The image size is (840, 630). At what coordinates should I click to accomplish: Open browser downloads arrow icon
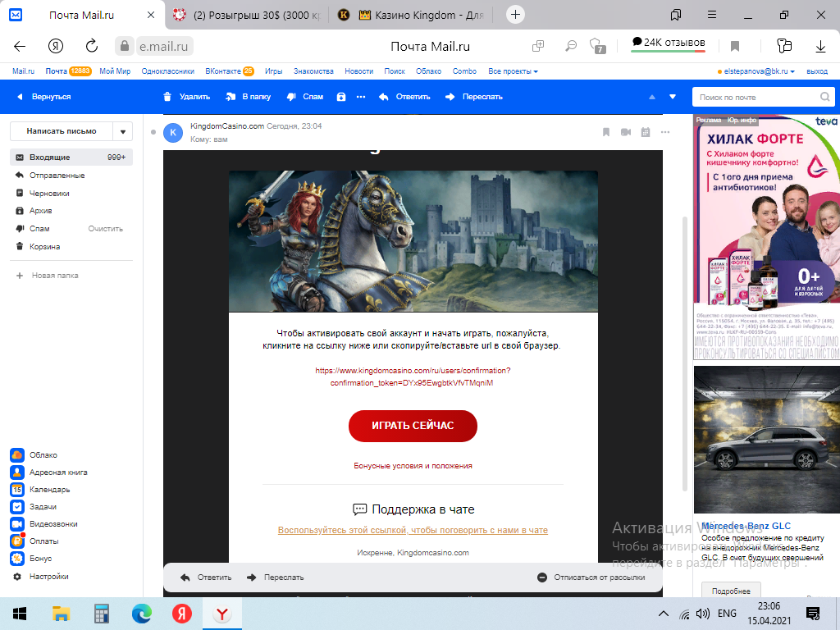pyautogui.click(x=820, y=47)
